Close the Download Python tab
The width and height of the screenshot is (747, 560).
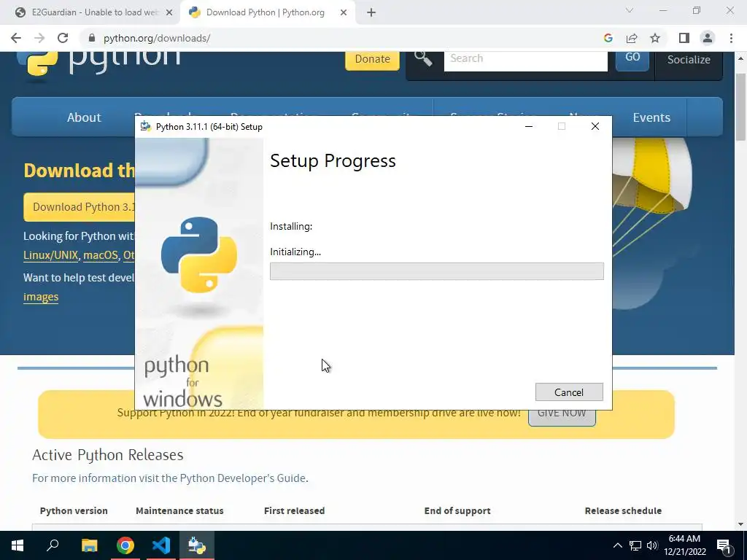(344, 13)
